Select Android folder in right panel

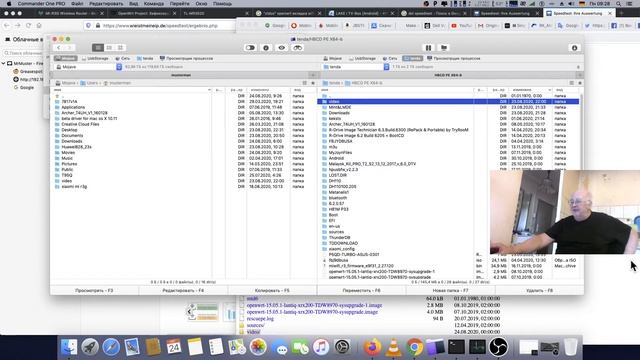point(336,158)
